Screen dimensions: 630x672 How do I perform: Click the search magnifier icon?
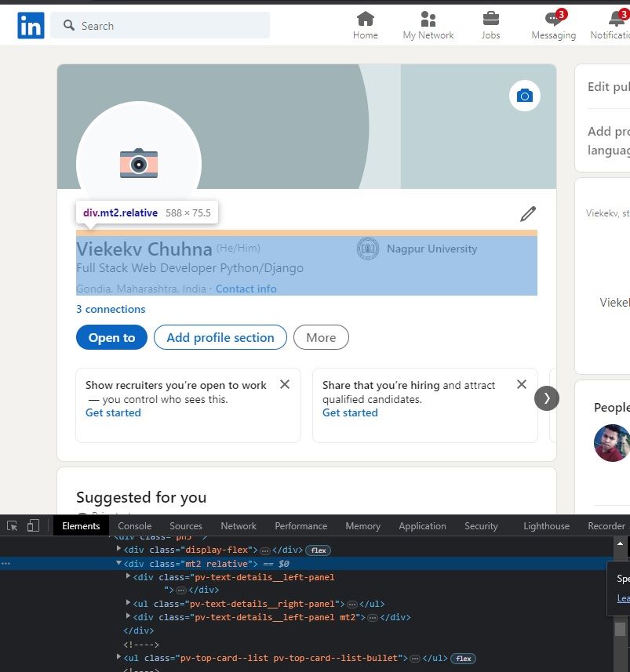pos(68,25)
